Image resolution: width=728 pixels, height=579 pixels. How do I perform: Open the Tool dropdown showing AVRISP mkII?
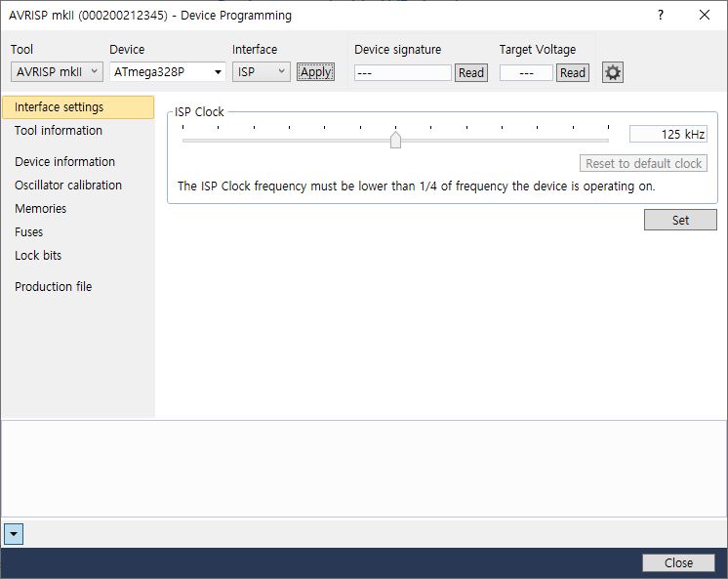[57, 72]
